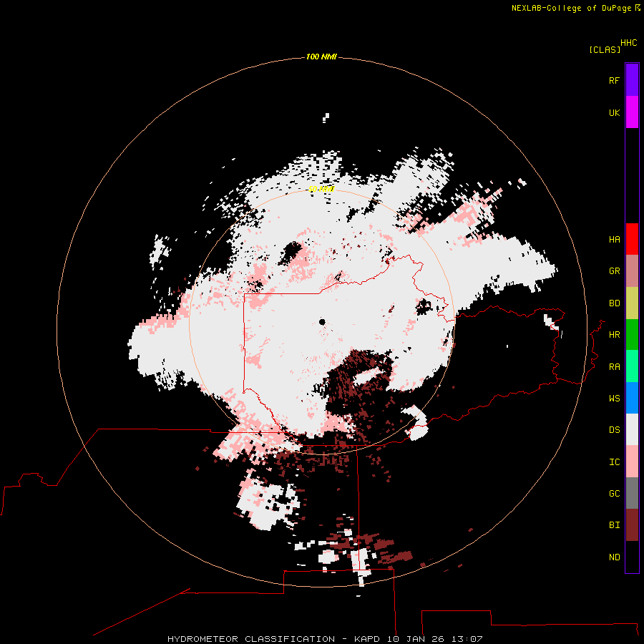Click the ND legend label

point(614,557)
